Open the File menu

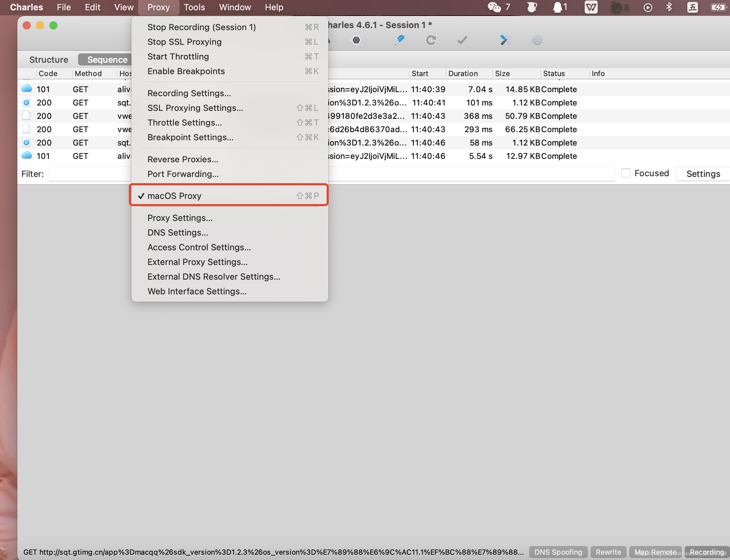[64, 7]
